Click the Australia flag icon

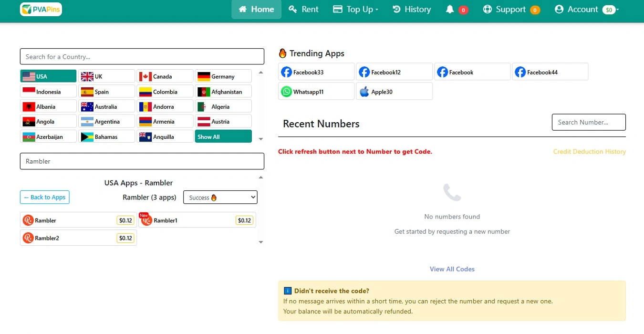click(87, 106)
